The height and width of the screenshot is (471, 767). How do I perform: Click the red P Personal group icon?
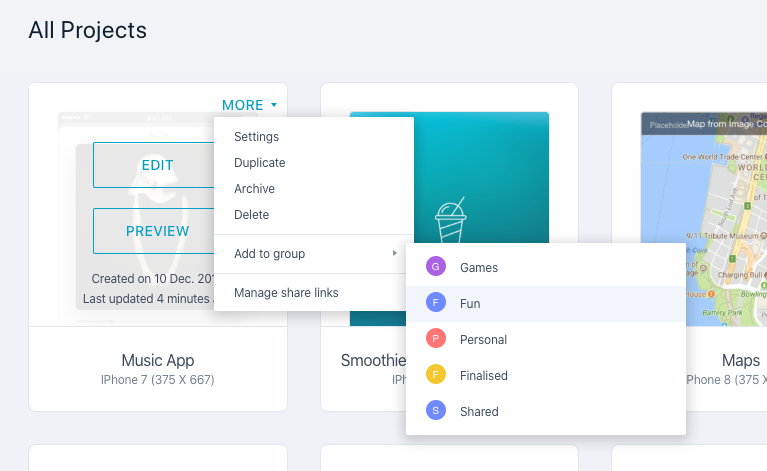pos(435,338)
